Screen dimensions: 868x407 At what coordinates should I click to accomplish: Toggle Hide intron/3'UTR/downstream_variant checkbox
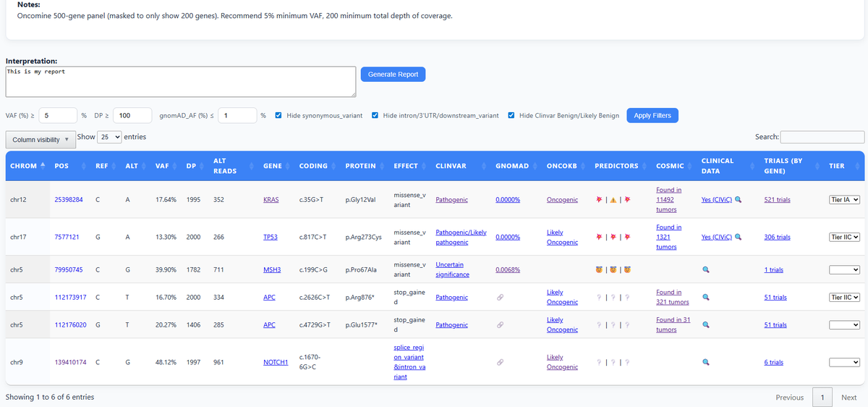(375, 115)
